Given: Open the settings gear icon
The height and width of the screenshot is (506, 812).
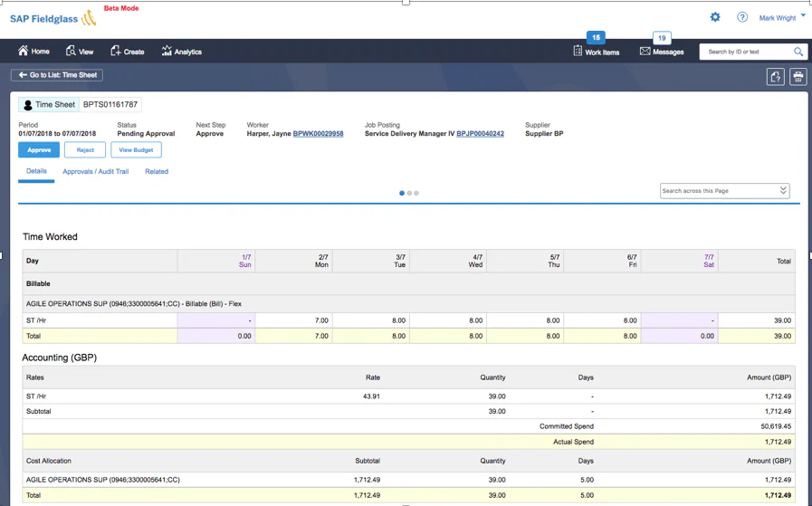Looking at the screenshot, I should [x=714, y=17].
